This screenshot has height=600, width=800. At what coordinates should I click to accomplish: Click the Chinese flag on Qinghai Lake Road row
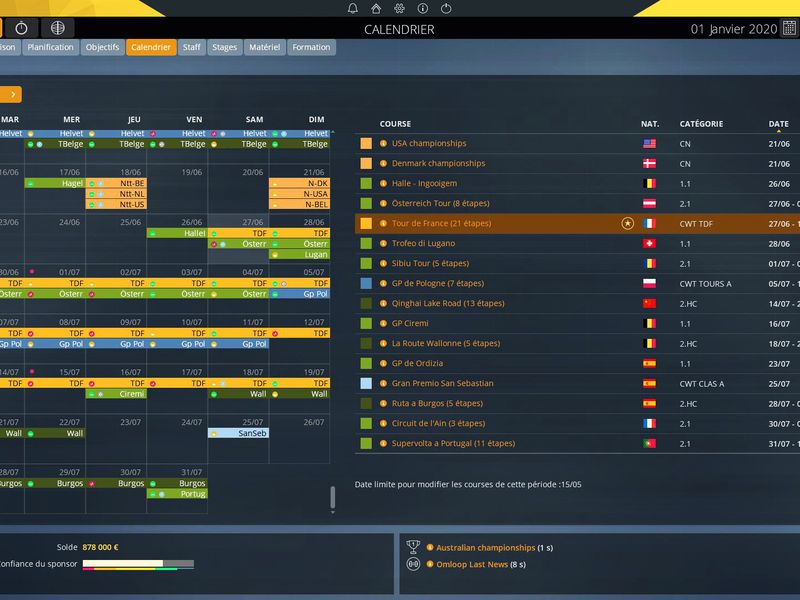coord(649,304)
